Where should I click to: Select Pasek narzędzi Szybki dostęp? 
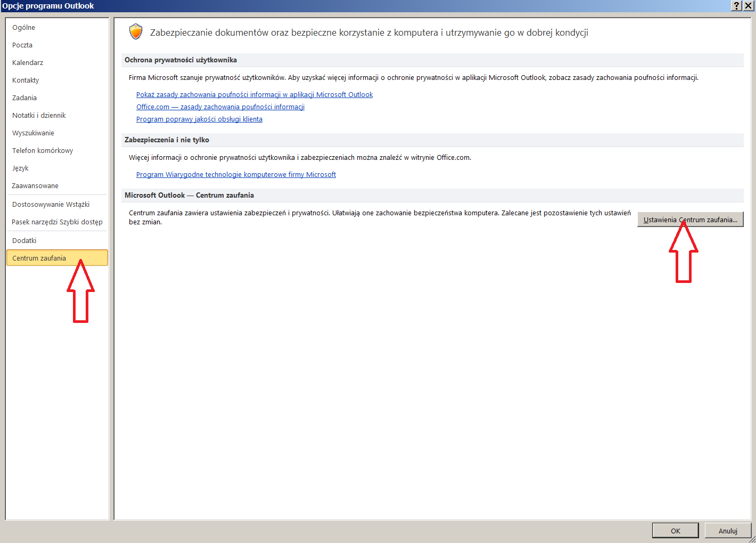pos(57,222)
